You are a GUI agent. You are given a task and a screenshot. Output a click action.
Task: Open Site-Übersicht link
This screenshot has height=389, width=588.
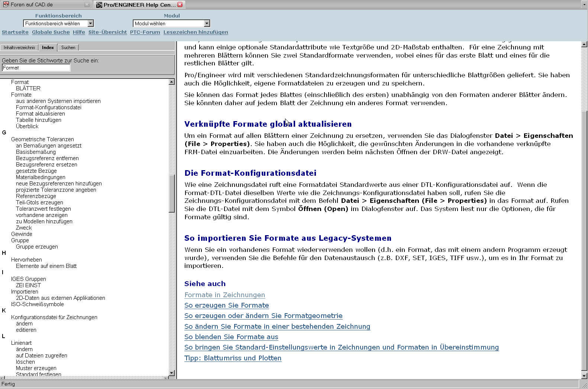pos(108,32)
